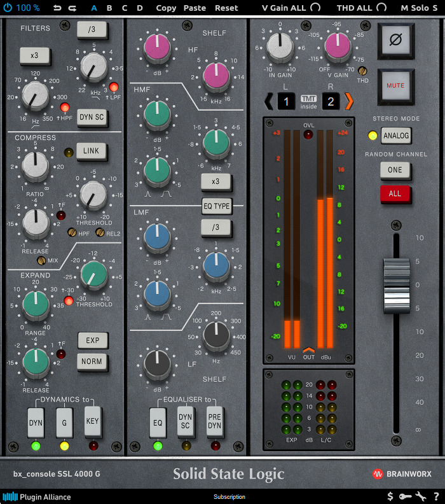Toggle the ANALOG stereo mode button
This screenshot has width=445, height=504.
pyautogui.click(x=396, y=136)
